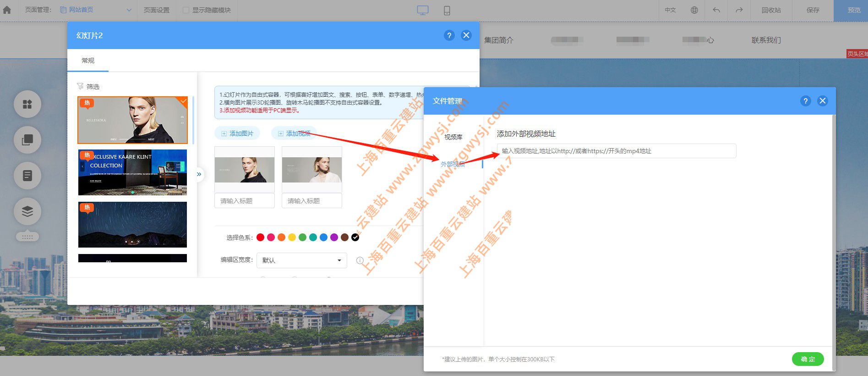Viewport: 868px width, 376px height.
Task: Choose the purple color swatch
Action: (x=334, y=237)
